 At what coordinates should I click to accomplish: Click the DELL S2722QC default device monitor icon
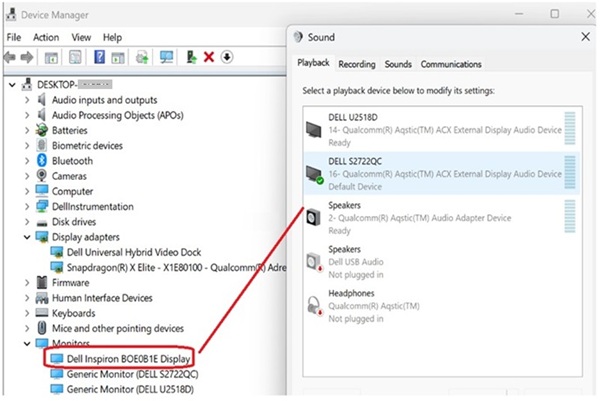pos(315,174)
